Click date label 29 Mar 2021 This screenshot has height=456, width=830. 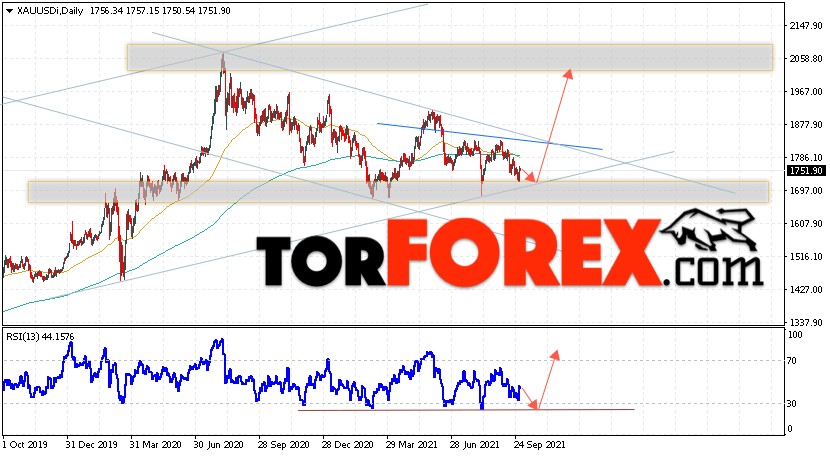[x=412, y=445]
